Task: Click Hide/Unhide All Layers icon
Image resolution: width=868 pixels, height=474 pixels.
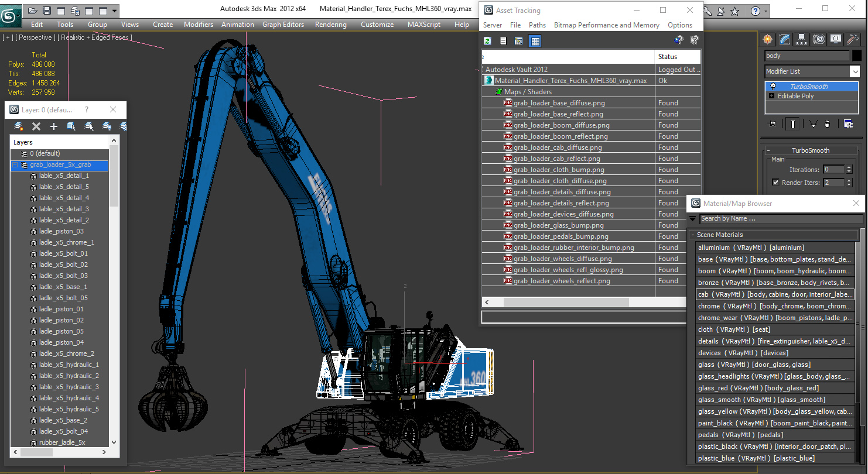Action: tap(107, 126)
